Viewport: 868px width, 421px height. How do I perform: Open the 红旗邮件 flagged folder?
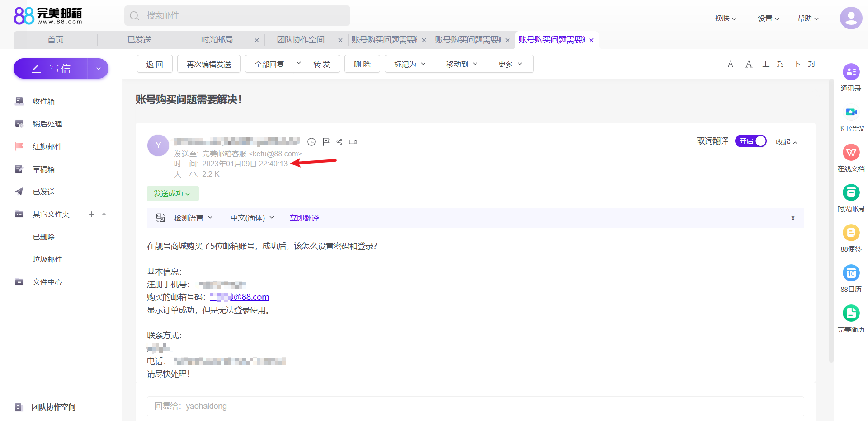(x=47, y=146)
